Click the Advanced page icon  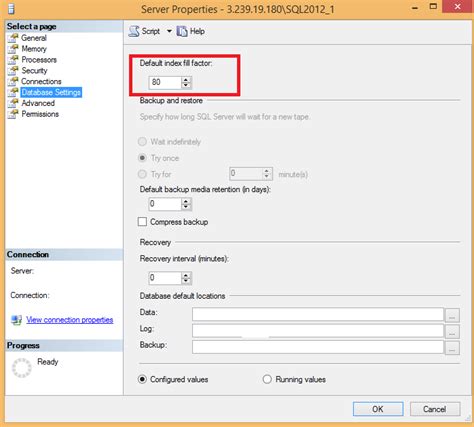click(13, 103)
